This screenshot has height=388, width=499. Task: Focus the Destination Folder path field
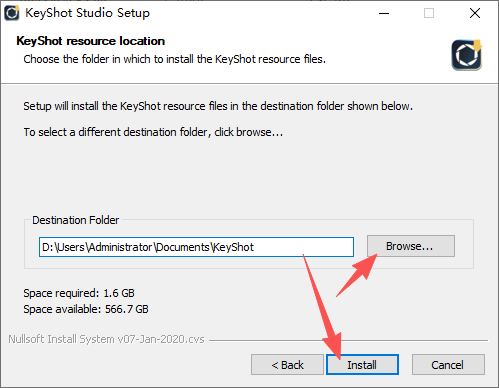tap(196, 247)
